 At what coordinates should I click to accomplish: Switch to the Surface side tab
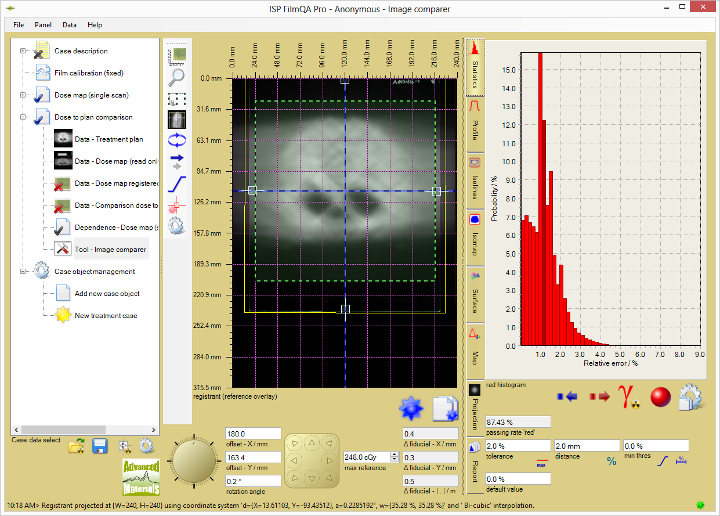(475, 294)
